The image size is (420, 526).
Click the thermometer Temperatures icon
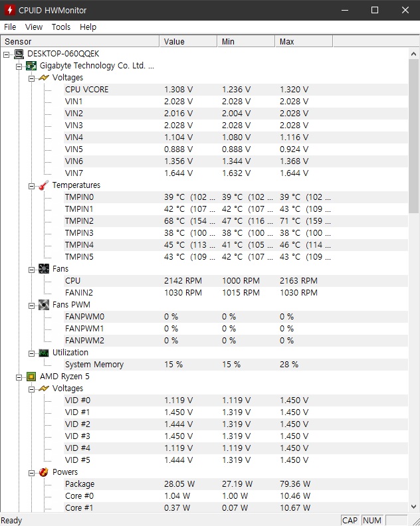click(x=44, y=185)
